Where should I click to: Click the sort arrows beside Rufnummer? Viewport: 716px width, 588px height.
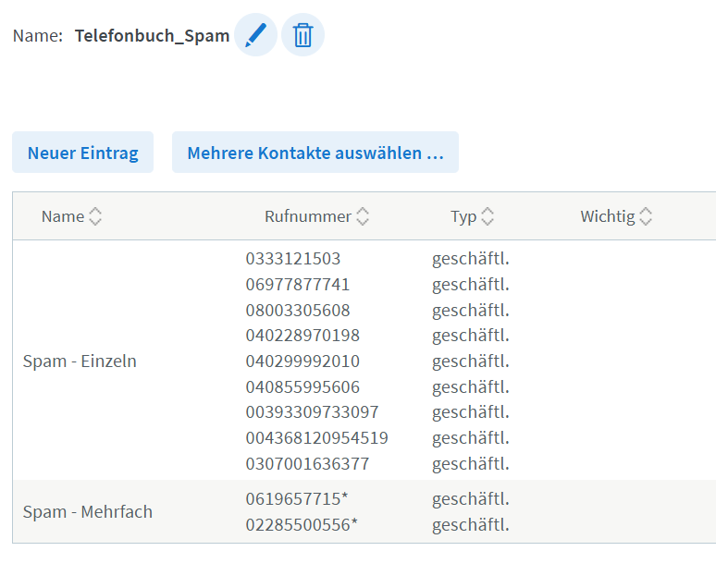[363, 216]
